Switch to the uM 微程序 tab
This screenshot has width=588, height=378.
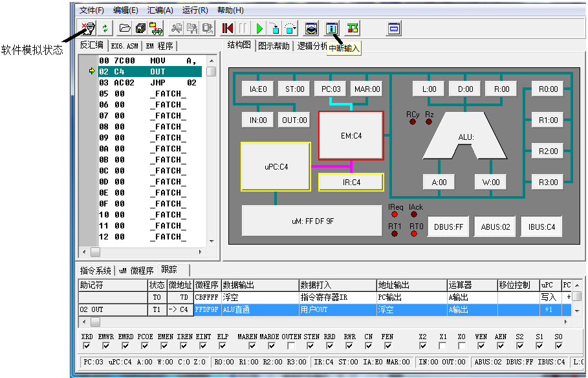click(x=136, y=271)
